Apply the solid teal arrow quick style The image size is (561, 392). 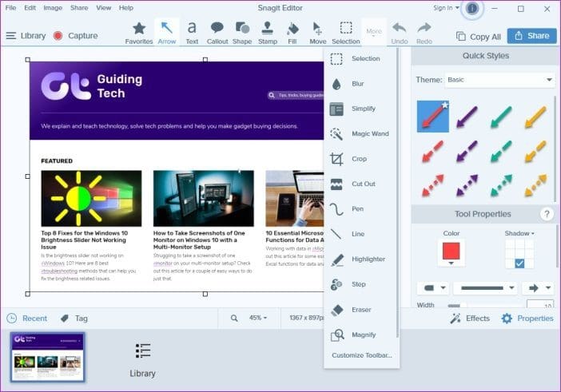pos(501,117)
